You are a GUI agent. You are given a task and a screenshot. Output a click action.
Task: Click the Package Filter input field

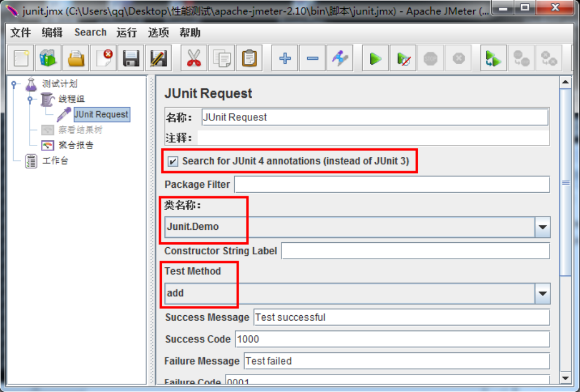(392, 185)
